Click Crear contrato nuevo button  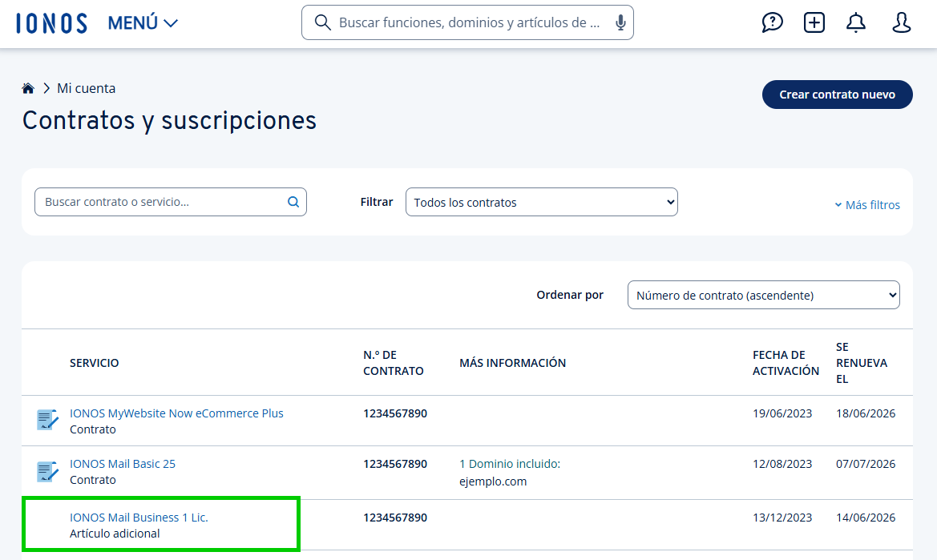[x=837, y=95]
